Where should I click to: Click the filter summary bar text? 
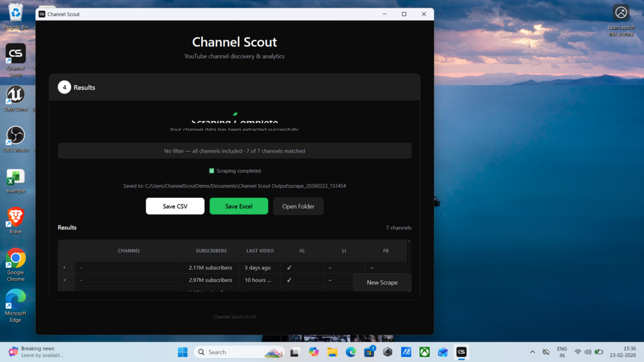(x=235, y=151)
